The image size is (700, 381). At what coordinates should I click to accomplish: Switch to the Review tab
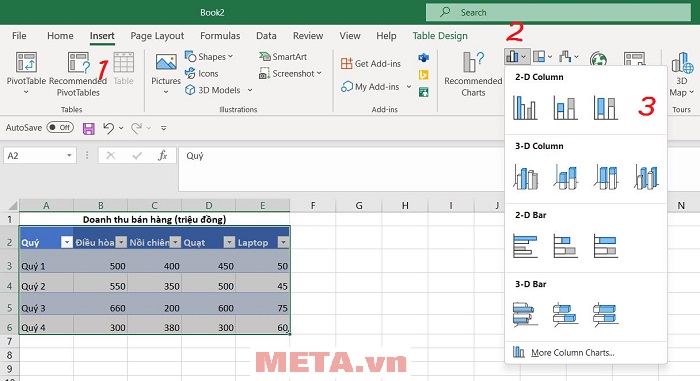(x=308, y=36)
